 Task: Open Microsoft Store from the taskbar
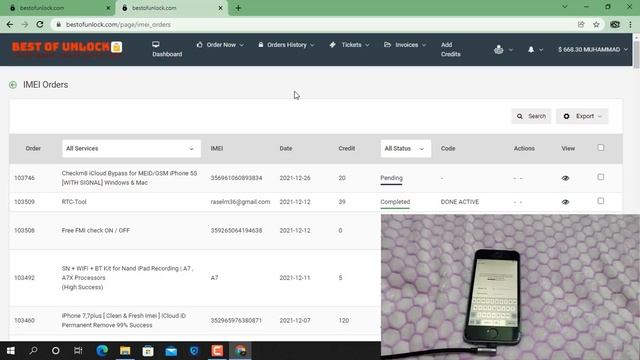pos(148,351)
